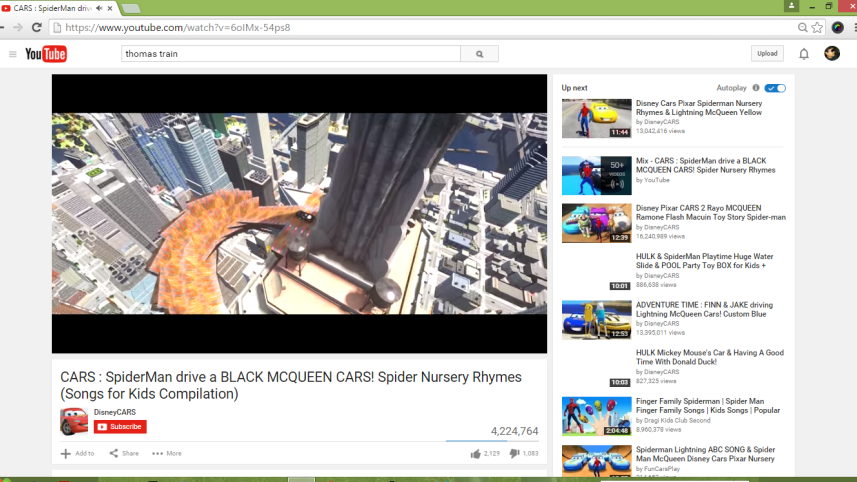Viewport: 857px width, 482px height.
Task: Click the 13,042,416 views text
Action: coord(660,131)
